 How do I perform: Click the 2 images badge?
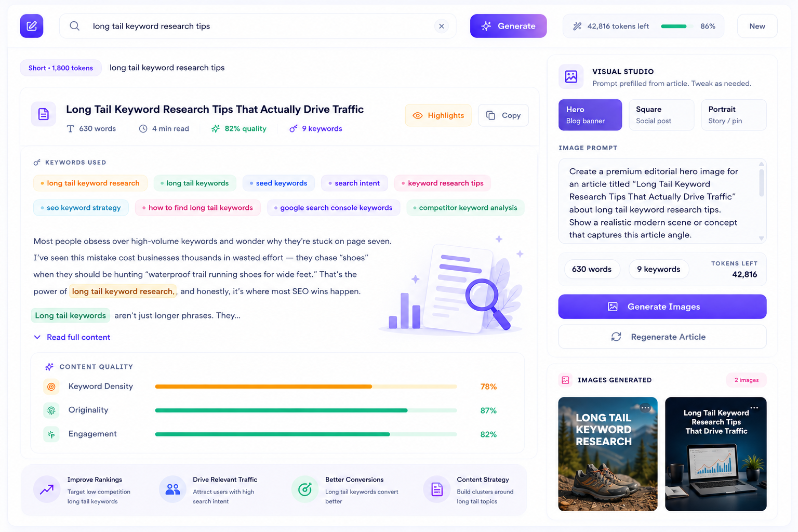747,380
